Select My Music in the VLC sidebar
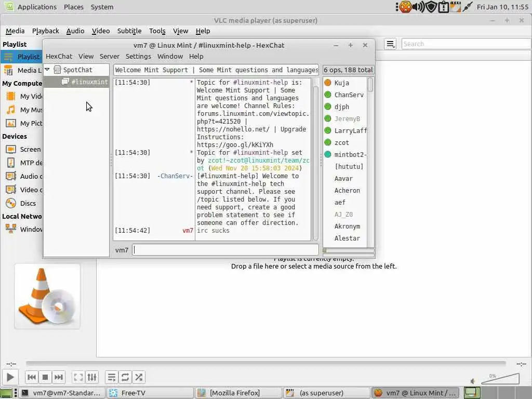Image resolution: width=532 pixels, height=399 pixels. 23,110
